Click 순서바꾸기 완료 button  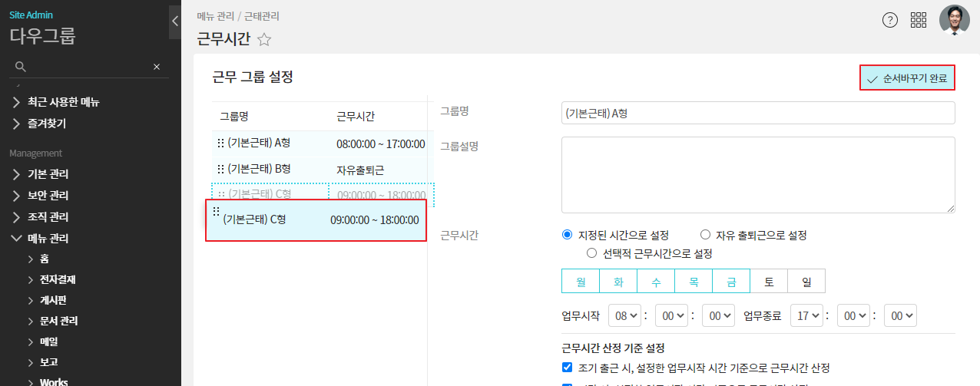[907, 78]
